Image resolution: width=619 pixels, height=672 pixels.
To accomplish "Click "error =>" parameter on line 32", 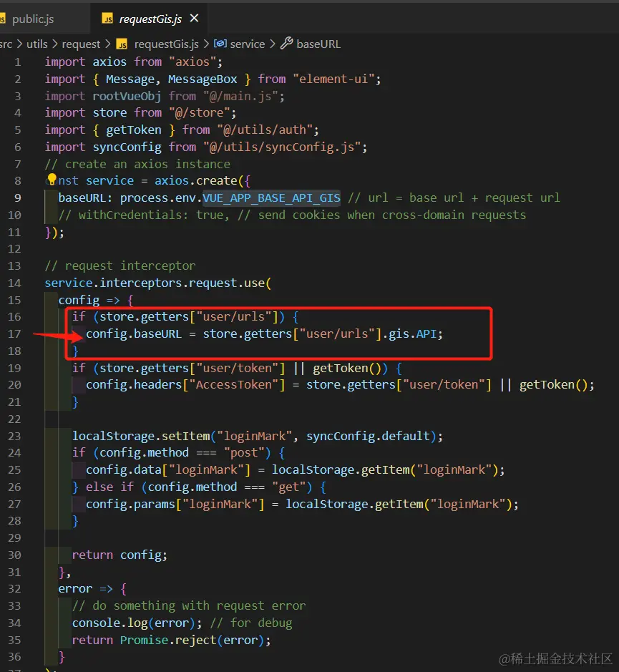I will click(x=86, y=589).
